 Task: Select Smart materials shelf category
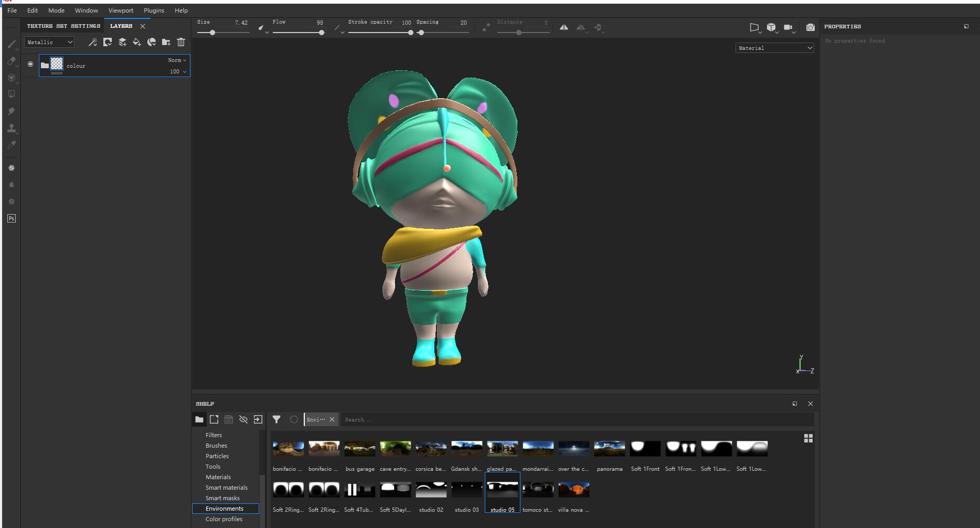tap(226, 488)
